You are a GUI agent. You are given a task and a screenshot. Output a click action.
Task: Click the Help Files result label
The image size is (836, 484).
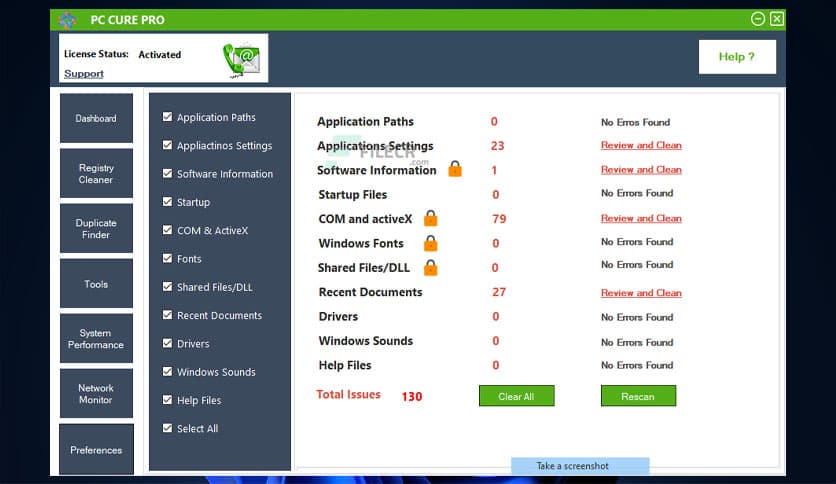click(x=344, y=365)
